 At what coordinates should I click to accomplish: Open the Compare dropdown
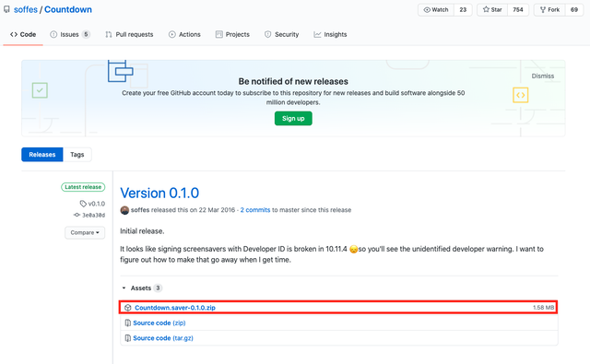tap(85, 233)
